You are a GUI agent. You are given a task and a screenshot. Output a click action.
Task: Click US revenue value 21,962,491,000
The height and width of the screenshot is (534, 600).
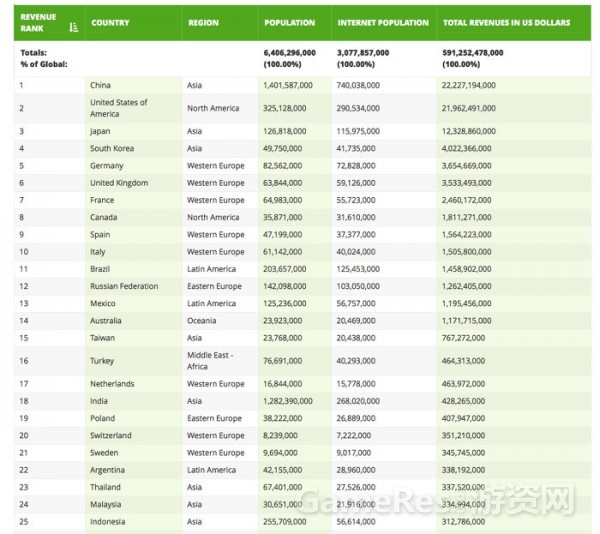pyautogui.click(x=469, y=108)
